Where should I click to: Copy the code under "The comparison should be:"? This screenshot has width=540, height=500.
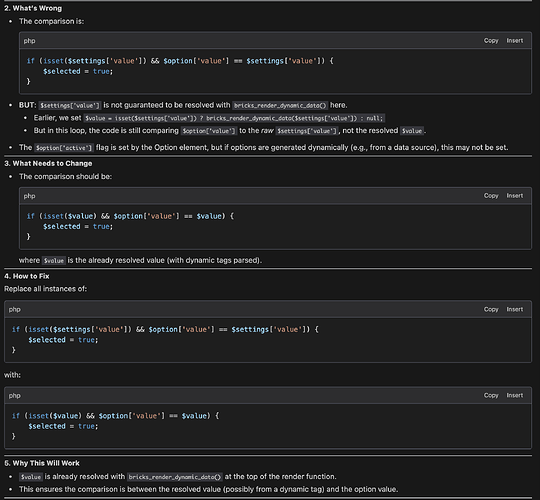coord(491,196)
